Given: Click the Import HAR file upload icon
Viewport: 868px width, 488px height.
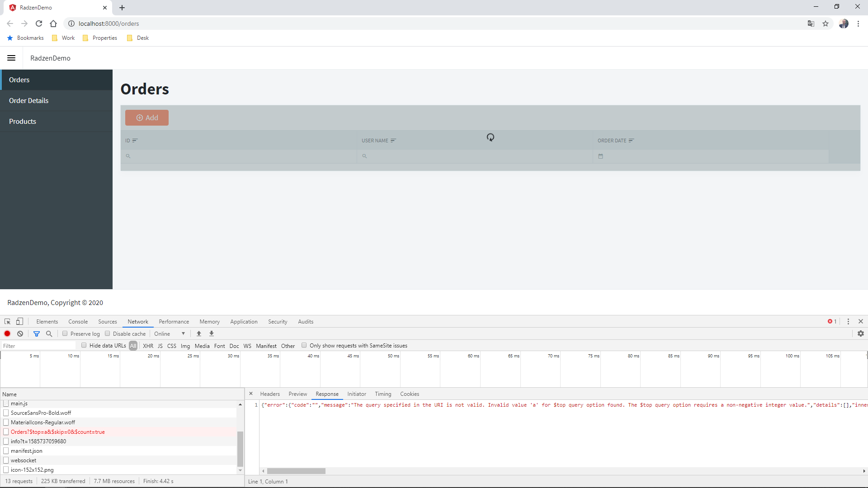Looking at the screenshot, I should [199, 334].
